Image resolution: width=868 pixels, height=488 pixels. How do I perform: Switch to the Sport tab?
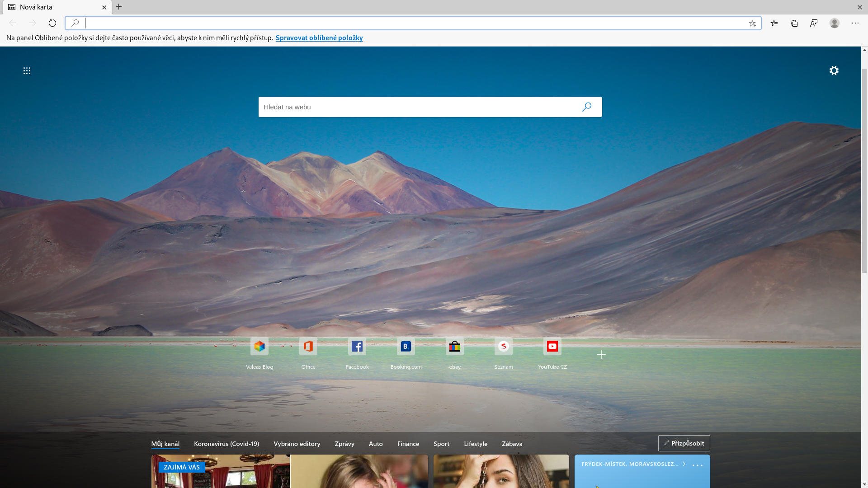click(x=441, y=444)
